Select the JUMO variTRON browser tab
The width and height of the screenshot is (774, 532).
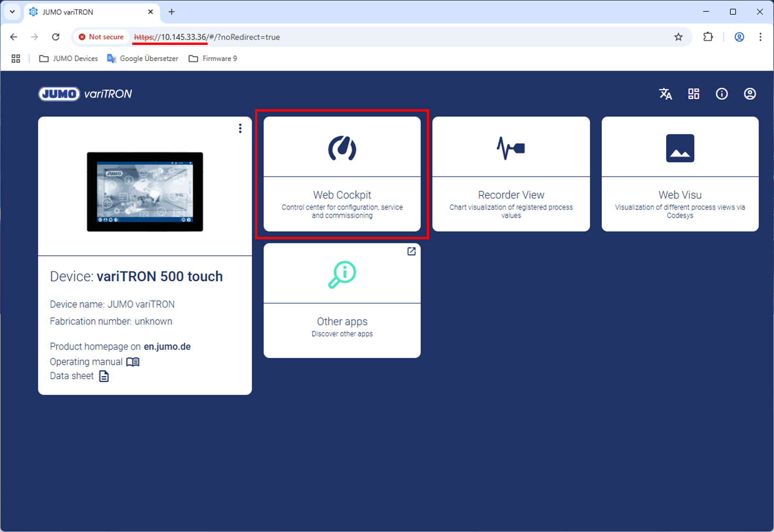(91, 12)
